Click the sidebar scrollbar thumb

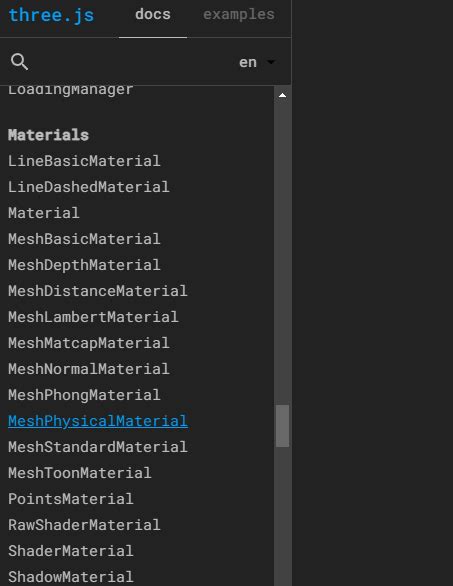283,426
